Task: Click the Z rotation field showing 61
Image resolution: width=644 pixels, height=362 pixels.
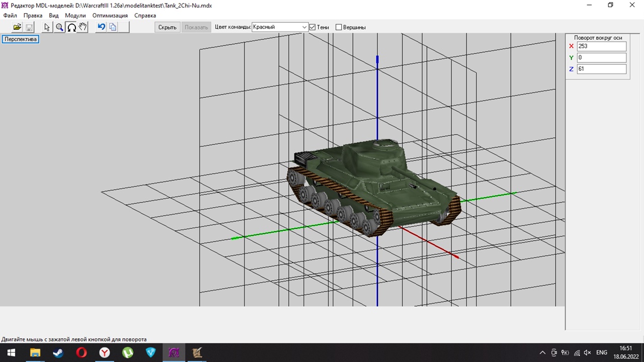Action: click(601, 69)
